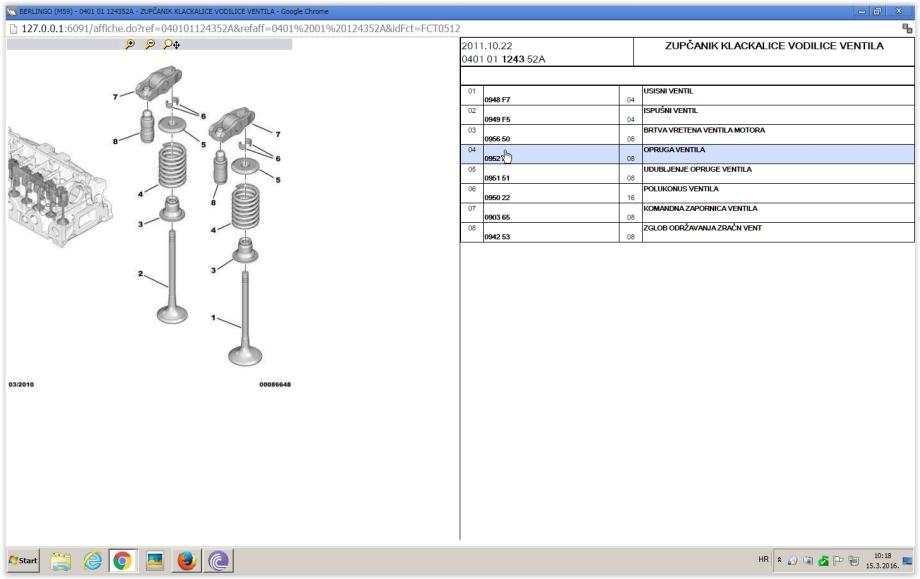Open the Start menu
The height and width of the screenshot is (579, 920).
pyautogui.click(x=23, y=560)
